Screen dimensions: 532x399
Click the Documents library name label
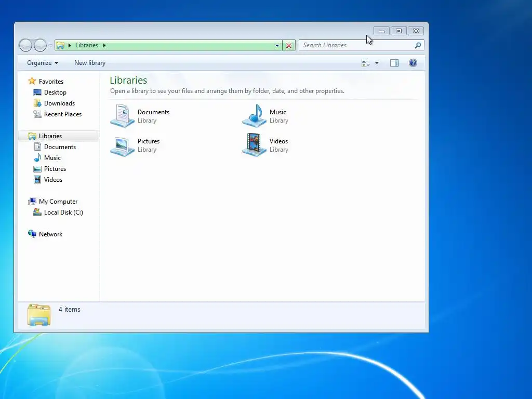point(153,112)
